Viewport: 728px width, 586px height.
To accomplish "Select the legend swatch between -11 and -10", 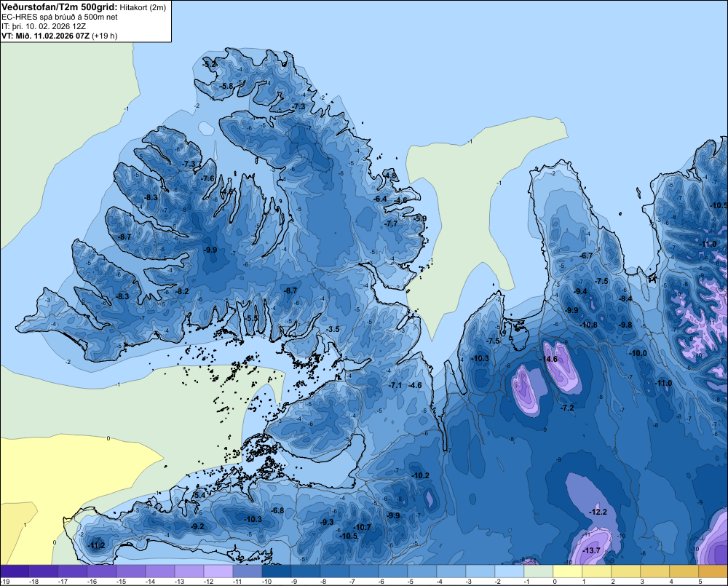I will point(248,571).
